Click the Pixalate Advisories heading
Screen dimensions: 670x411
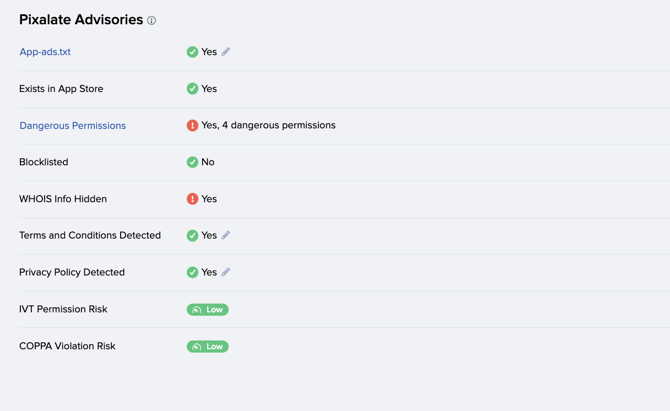pyautogui.click(x=81, y=20)
